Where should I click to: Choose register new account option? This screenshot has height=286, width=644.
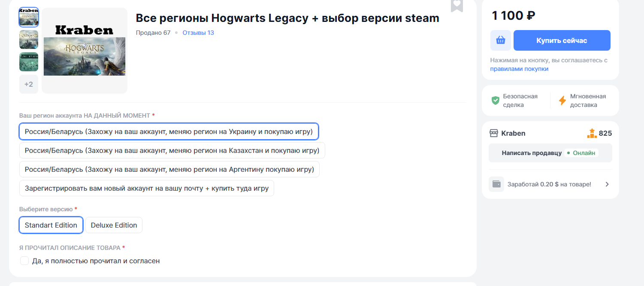[x=146, y=188]
